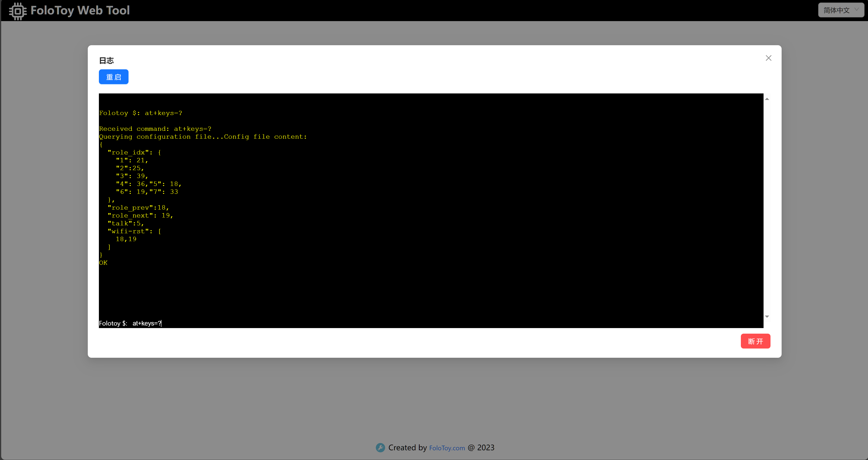This screenshot has width=868, height=460.
Task: Click the FoloToy chip logo icon
Action: (18, 11)
